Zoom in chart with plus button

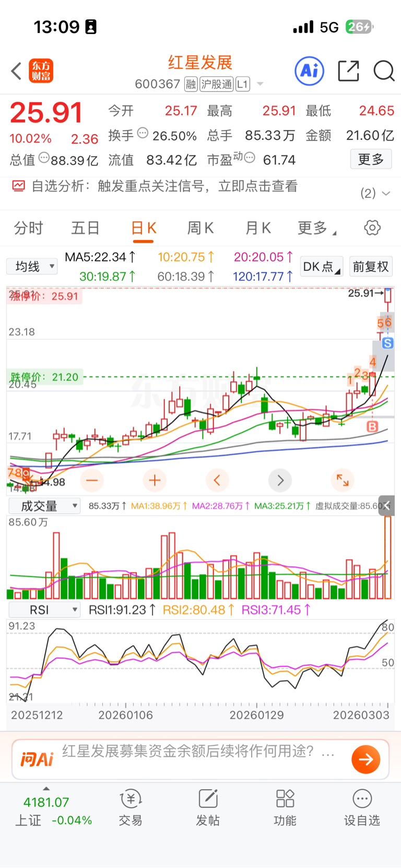155,480
